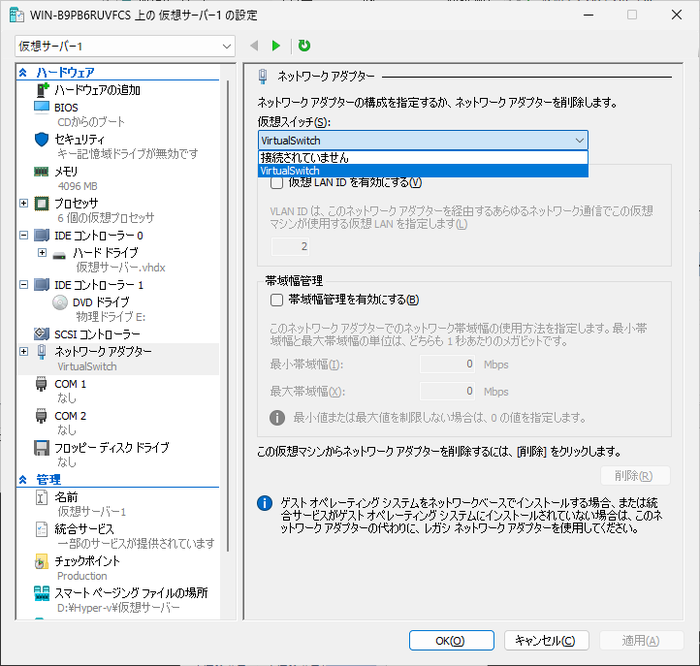Click the DVD drive disc icon

pos(59,302)
